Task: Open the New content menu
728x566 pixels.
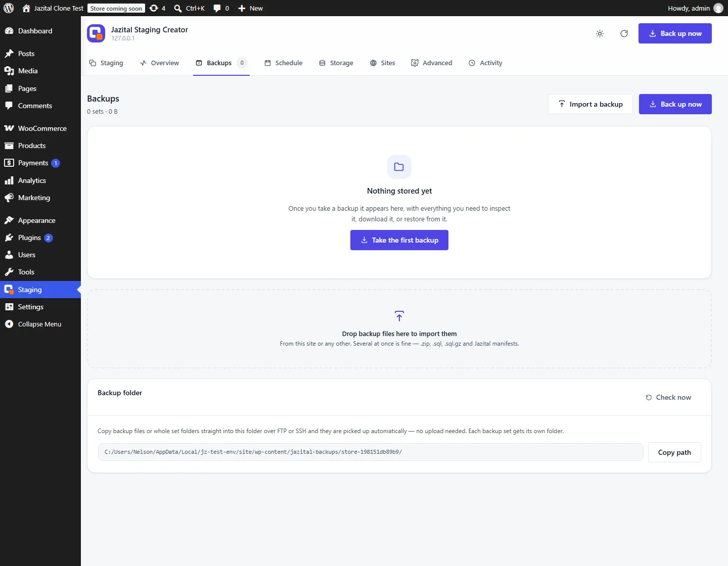Action: coord(250,8)
